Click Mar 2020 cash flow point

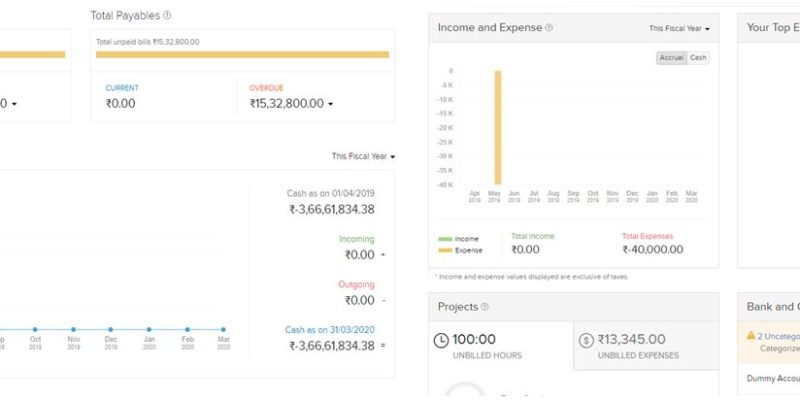pyautogui.click(x=223, y=330)
